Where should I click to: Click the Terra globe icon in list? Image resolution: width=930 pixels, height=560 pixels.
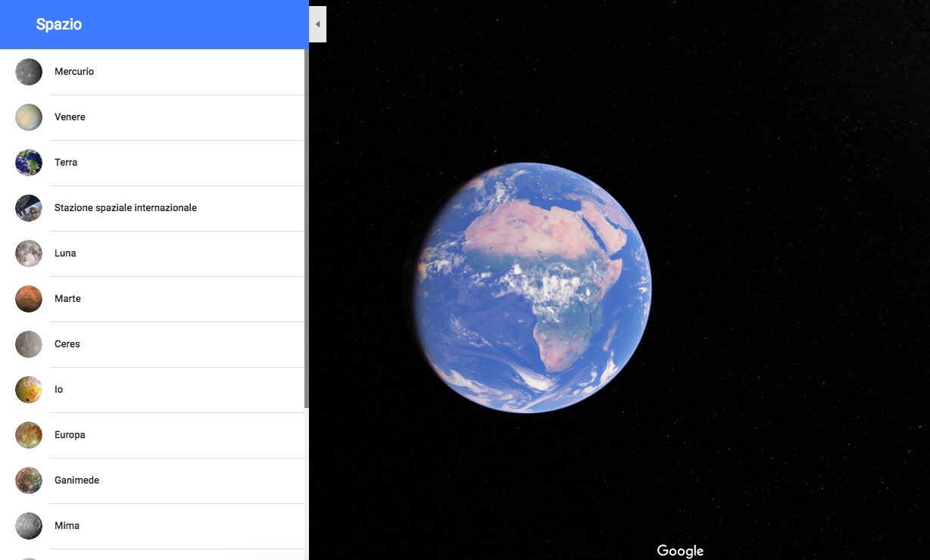tap(29, 163)
